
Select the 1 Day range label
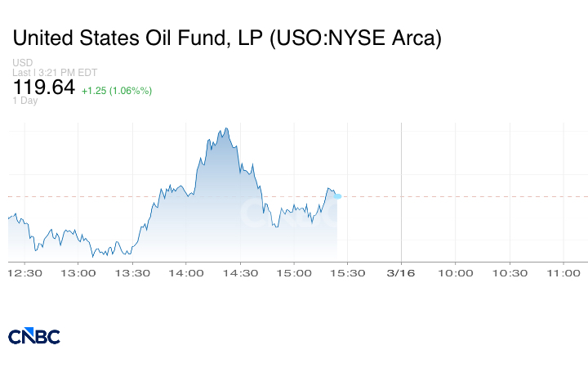25,101
